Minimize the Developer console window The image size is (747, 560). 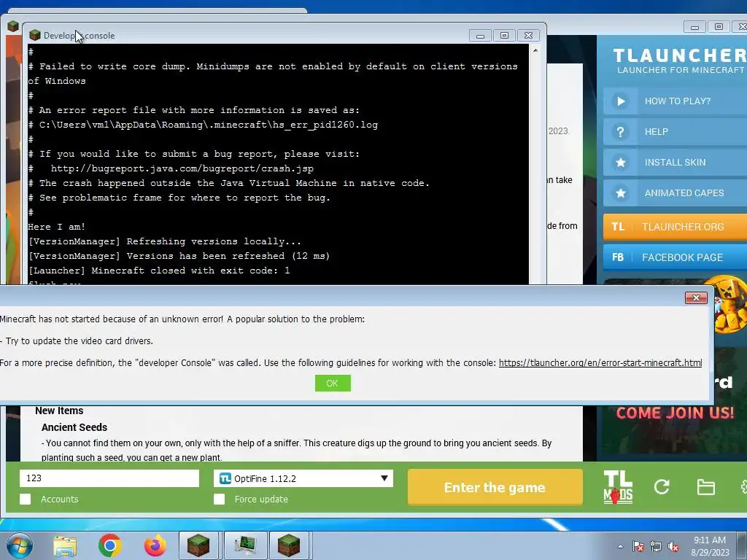pyautogui.click(x=480, y=36)
